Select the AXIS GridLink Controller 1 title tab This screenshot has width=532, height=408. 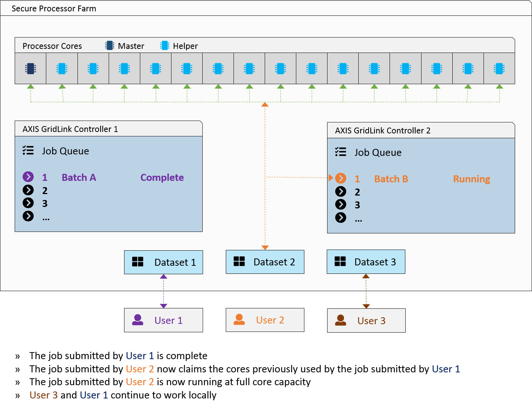70,129
